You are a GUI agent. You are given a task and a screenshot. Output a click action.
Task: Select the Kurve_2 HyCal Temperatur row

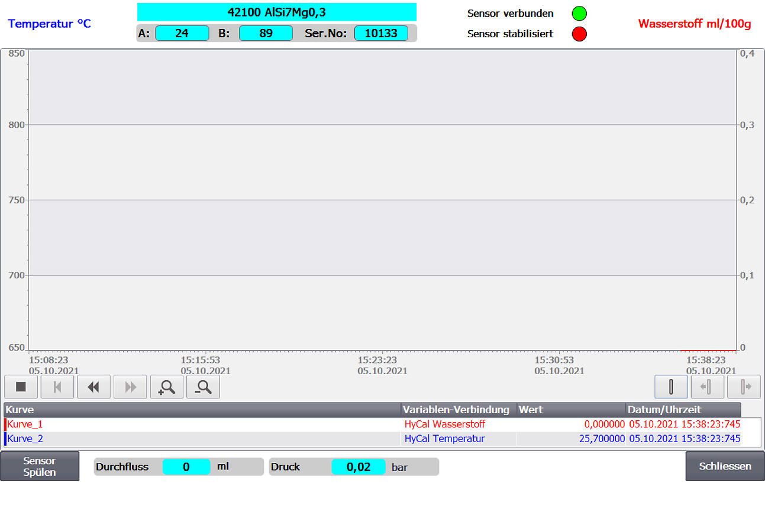point(444,439)
